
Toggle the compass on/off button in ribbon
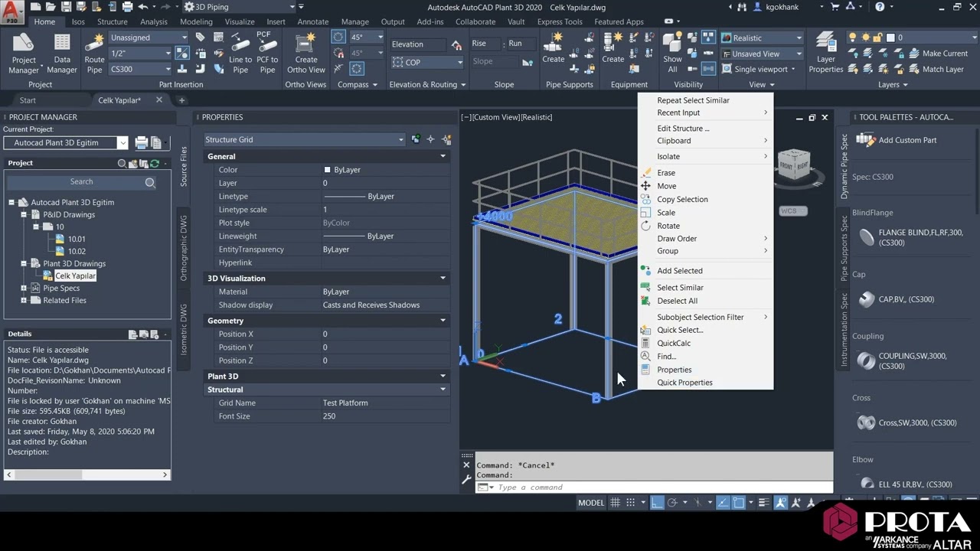[x=338, y=37]
